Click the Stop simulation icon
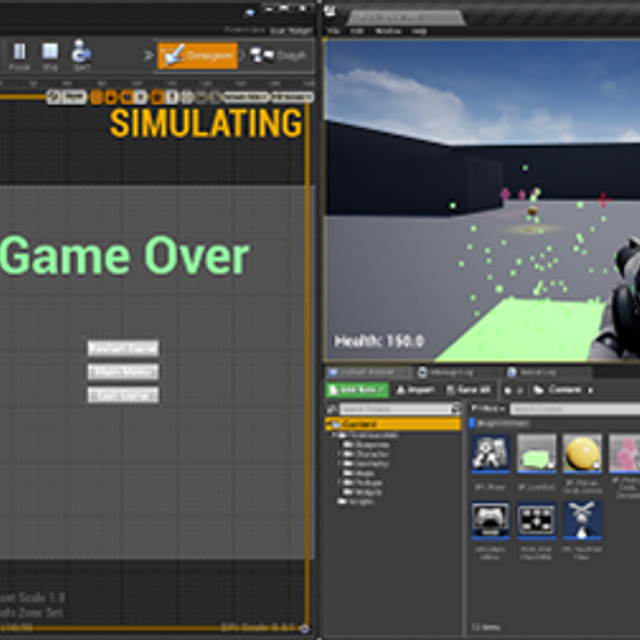Image resolution: width=640 pixels, height=640 pixels. [50, 54]
